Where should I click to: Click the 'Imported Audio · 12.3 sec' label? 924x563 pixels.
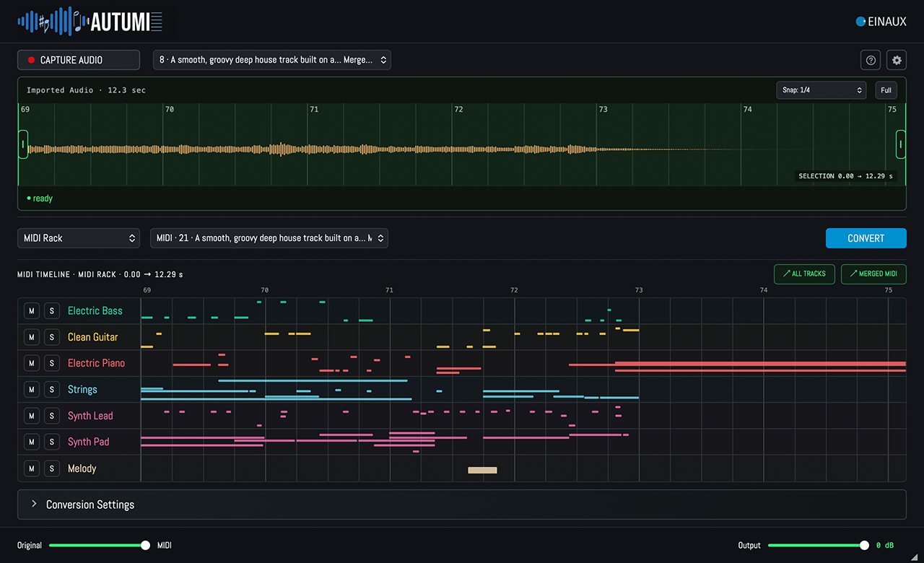pyautogui.click(x=86, y=90)
